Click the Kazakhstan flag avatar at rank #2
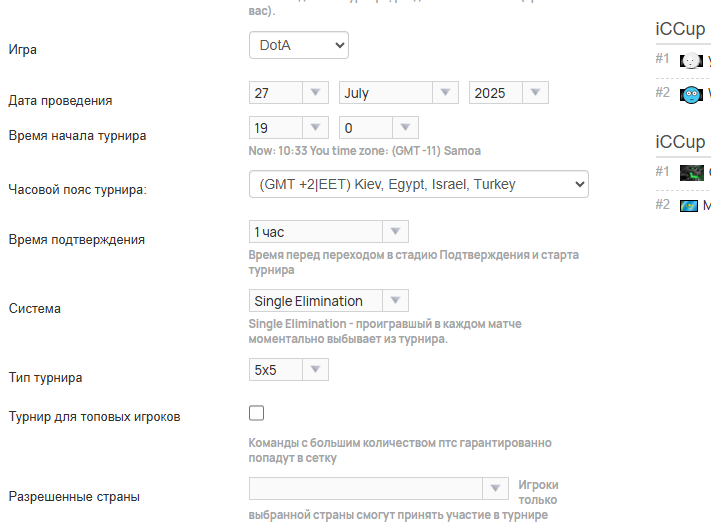 click(688, 206)
